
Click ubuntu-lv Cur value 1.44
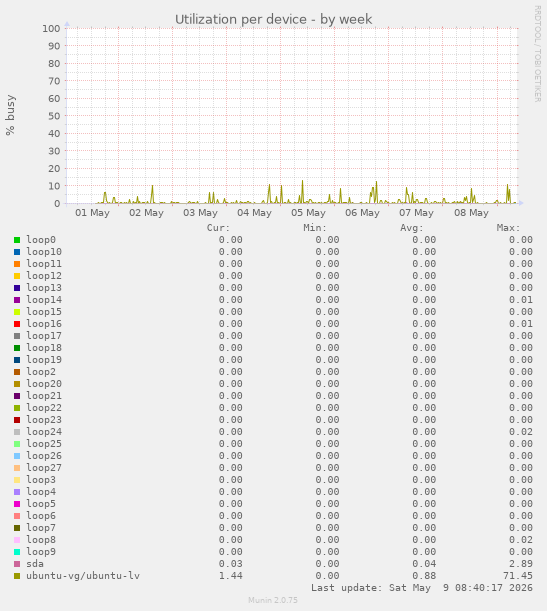coord(231,576)
